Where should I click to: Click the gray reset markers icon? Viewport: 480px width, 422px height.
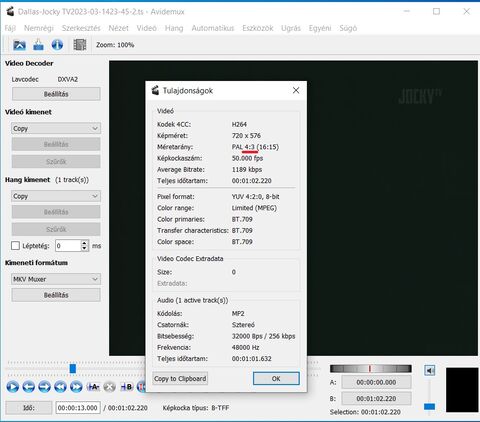point(109,387)
